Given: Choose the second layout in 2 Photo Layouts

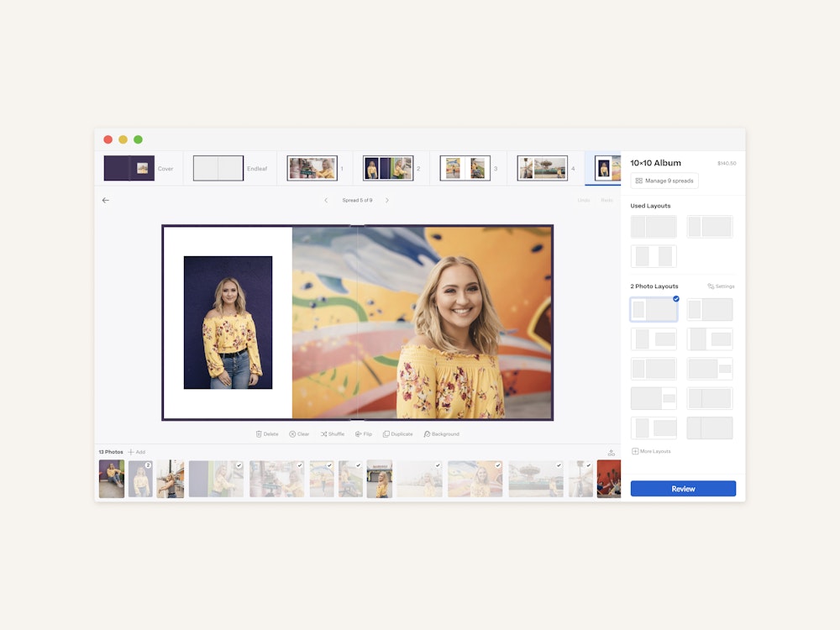Looking at the screenshot, I should (710, 310).
